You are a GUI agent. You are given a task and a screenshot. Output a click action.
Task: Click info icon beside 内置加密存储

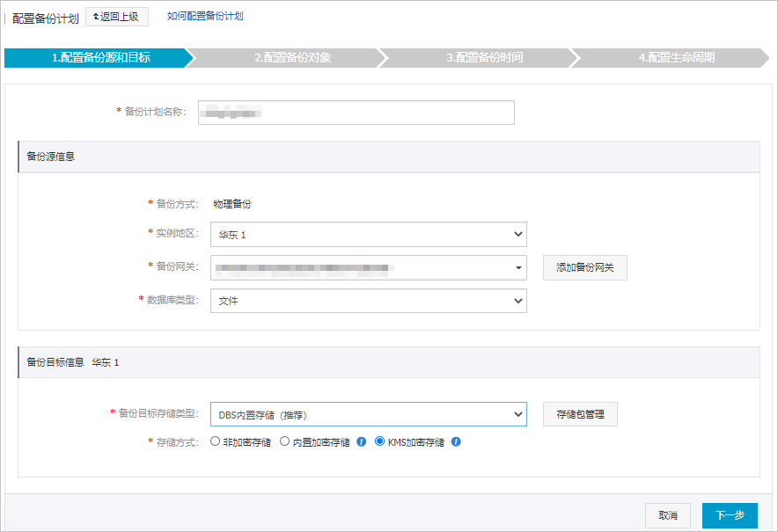[x=361, y=441]
